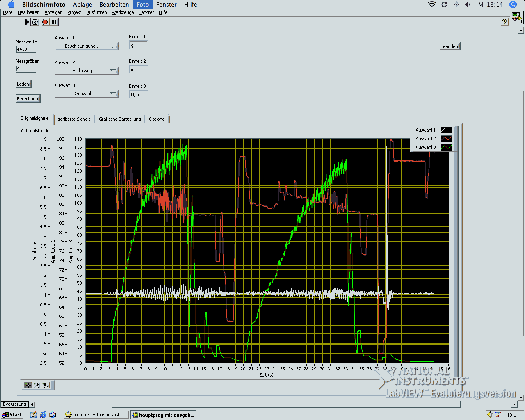Open context help question mark button

pos(504,22)
